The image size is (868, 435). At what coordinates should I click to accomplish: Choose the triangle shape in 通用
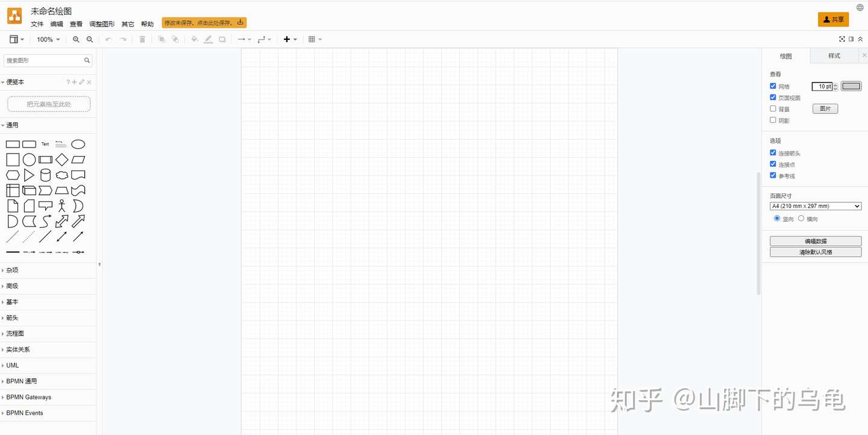pyautogui.click(x=29, y=175)
